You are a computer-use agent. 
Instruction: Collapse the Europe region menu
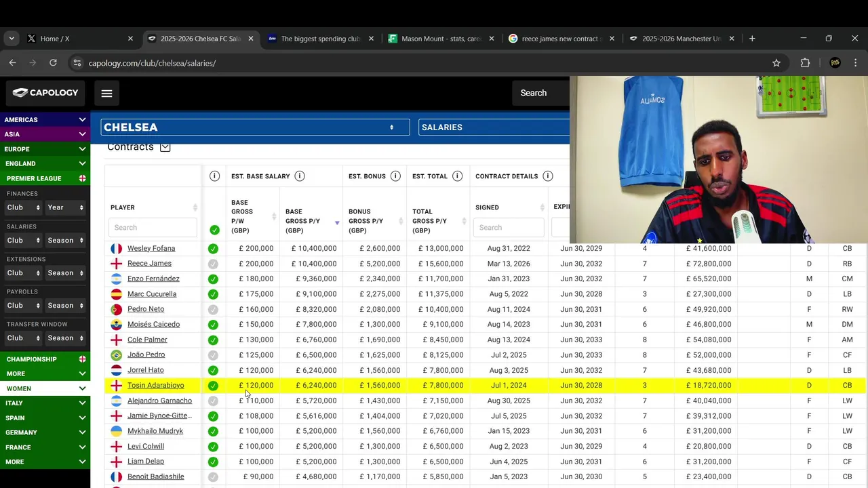(45, 149)
